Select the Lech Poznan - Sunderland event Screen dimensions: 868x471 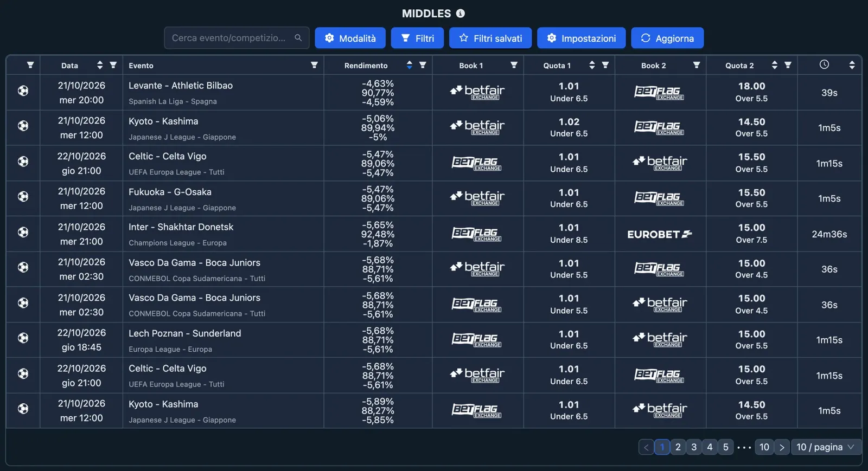click(x=184, y=333)
